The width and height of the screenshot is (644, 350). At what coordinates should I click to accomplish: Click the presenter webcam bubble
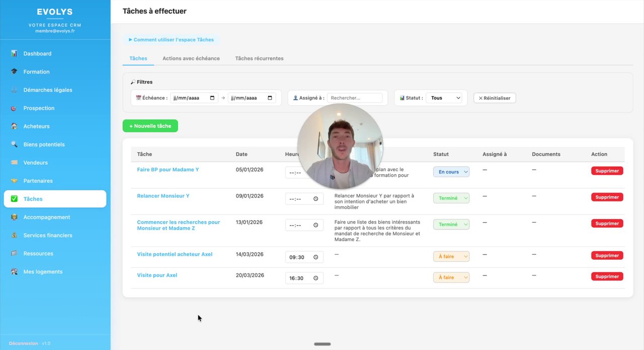tap(340, 147)
